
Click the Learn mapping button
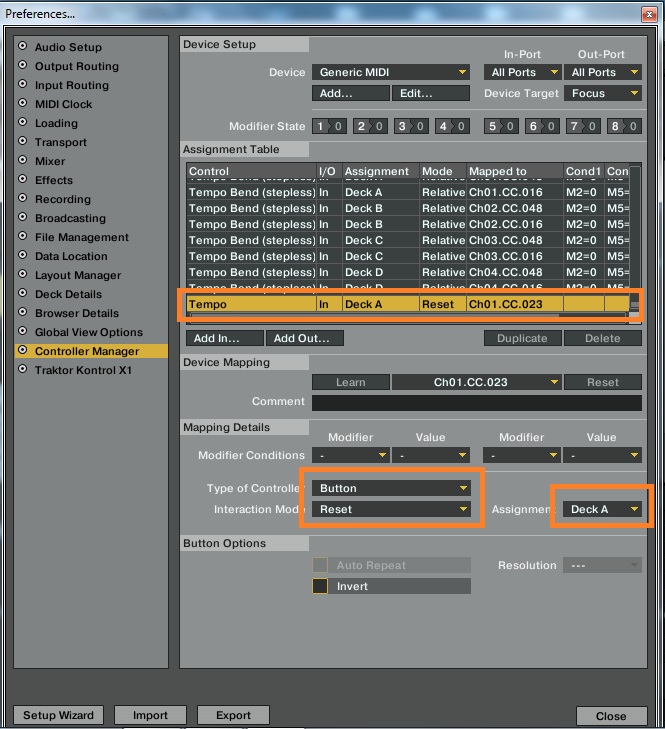click(x=351, y=382)
